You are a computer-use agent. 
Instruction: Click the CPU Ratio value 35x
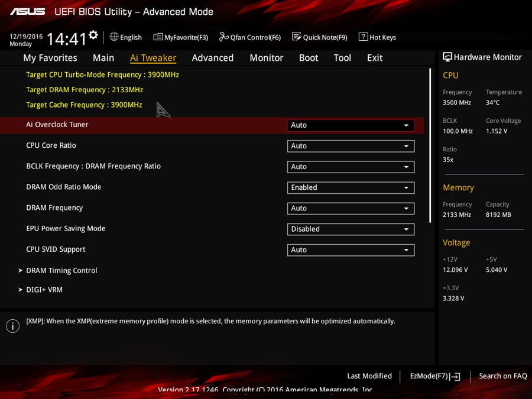(x=448, y=160)
